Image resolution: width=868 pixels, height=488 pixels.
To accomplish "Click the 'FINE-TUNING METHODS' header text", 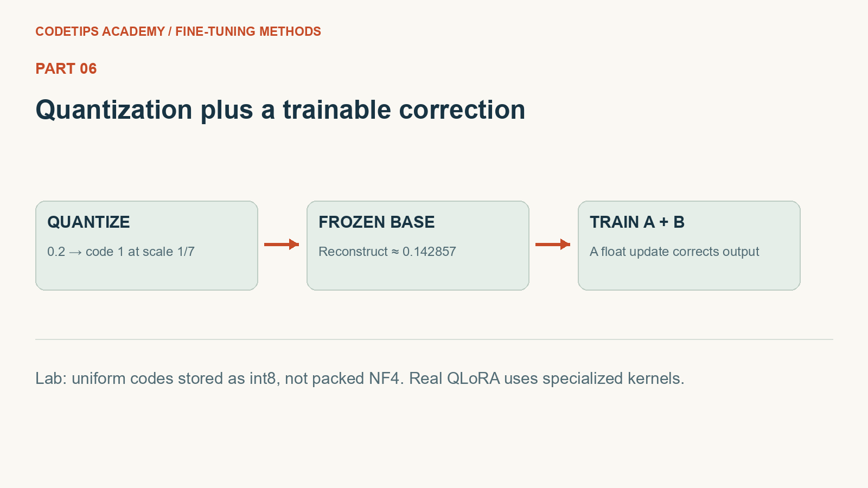I will coord(248,31).
